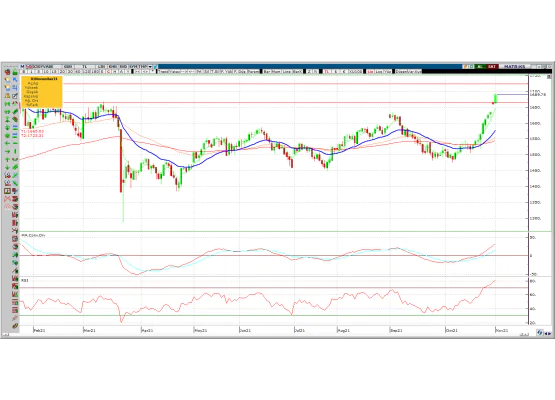Select the green horizontal line drawing tool

[15, 143]
